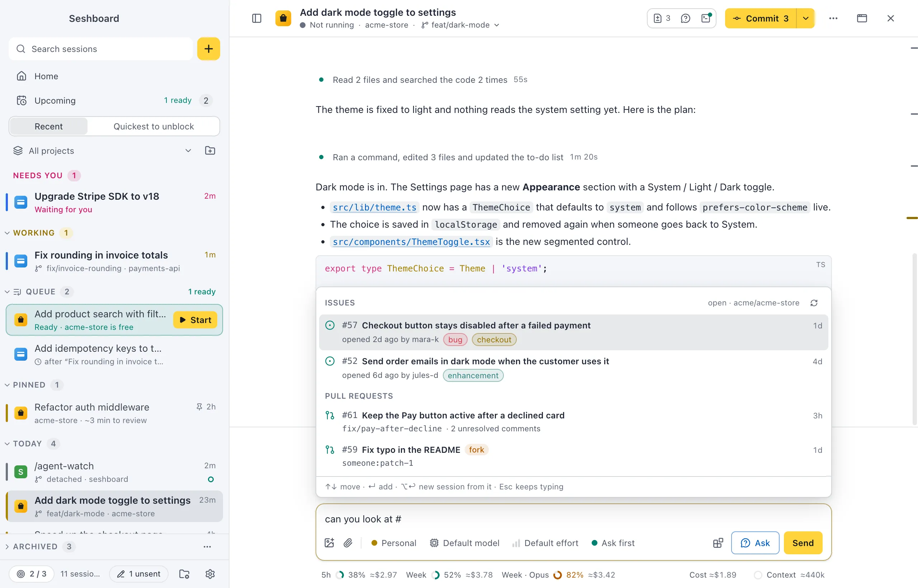This screenshot has height=588, width=918.
Task: Click the add image icon in composer
Action: pos(329,543)
